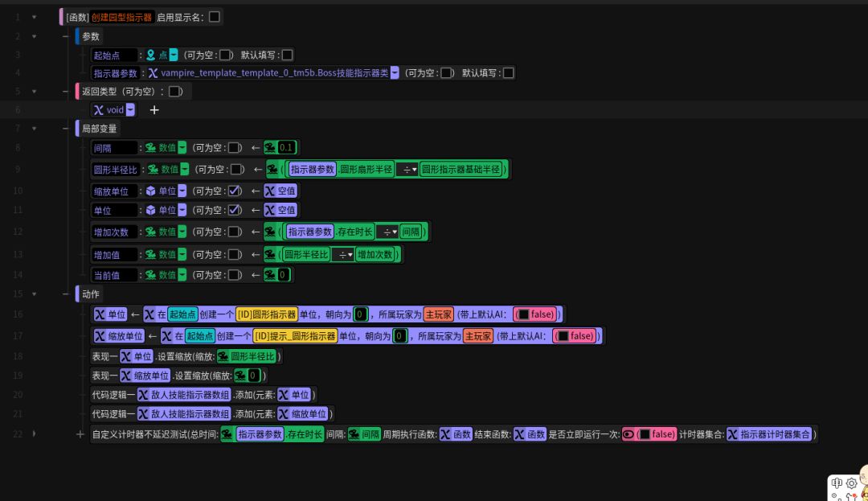This screenshot has height=501, width=868.
Task: Select the function name 创建圆型指示器
Action: [121, 17]
